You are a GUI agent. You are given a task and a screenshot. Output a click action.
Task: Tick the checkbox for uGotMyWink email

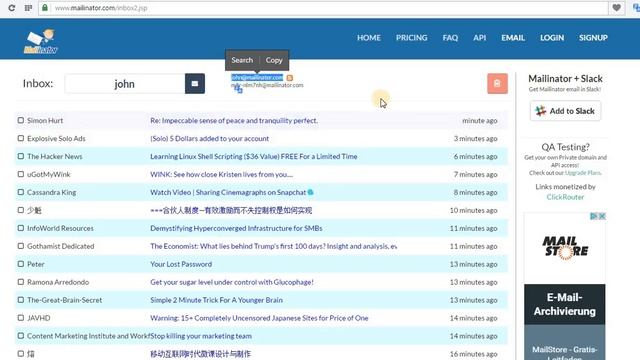(x=21, y=174)
